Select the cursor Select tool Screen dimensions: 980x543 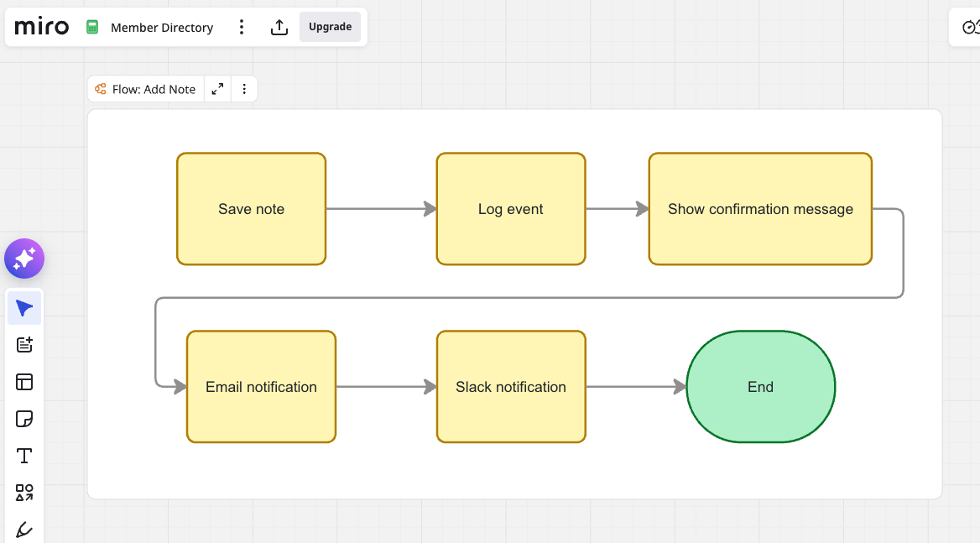click(x=24, y=308)
